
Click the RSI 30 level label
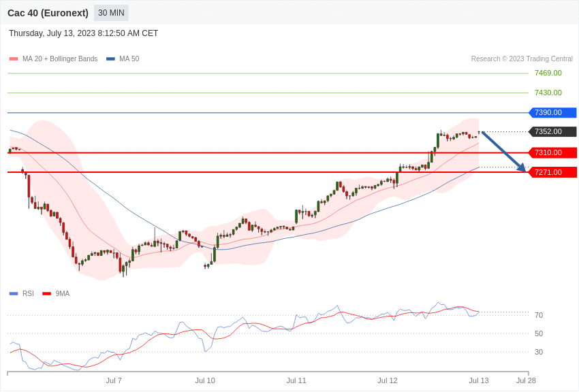539,352
